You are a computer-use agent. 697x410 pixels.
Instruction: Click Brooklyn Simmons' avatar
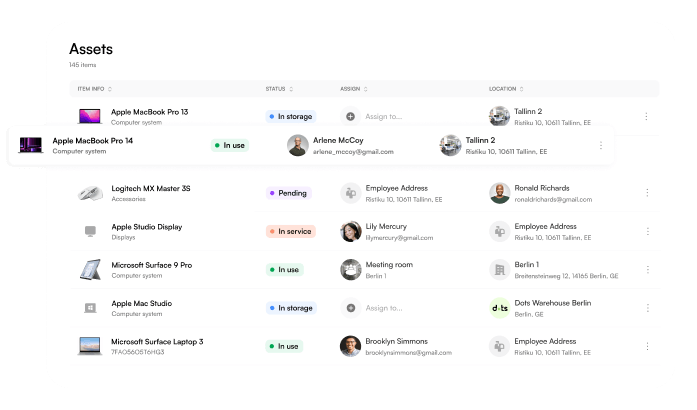[x=350, y=346]
